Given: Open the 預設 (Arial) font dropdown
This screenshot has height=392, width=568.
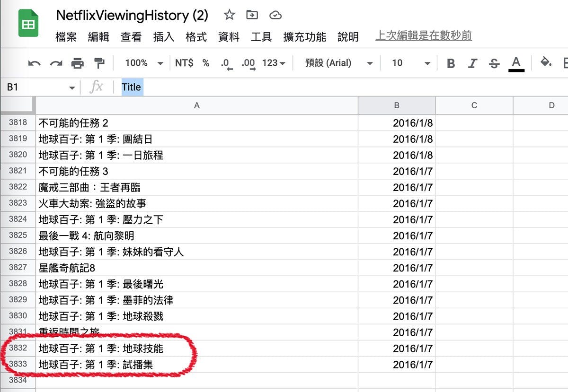Looking at the screenshot, I should click(x=339, y=63).
